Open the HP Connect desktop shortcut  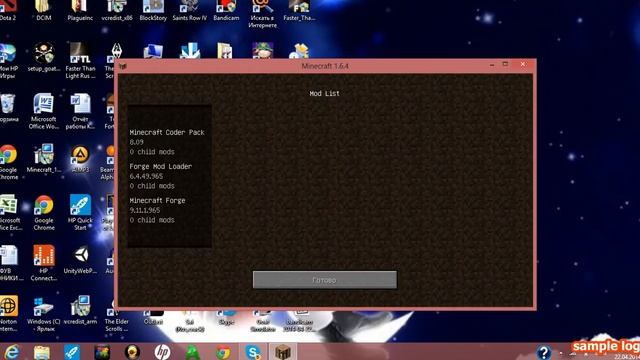pos(44,263)
